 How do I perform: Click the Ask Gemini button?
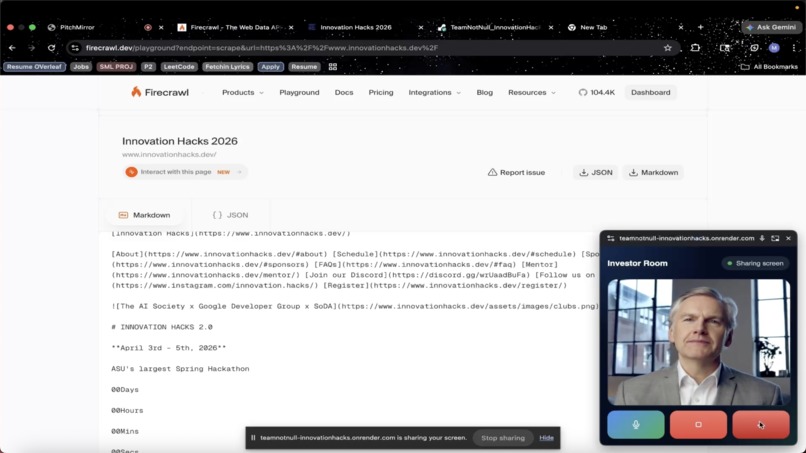(771, 27)
